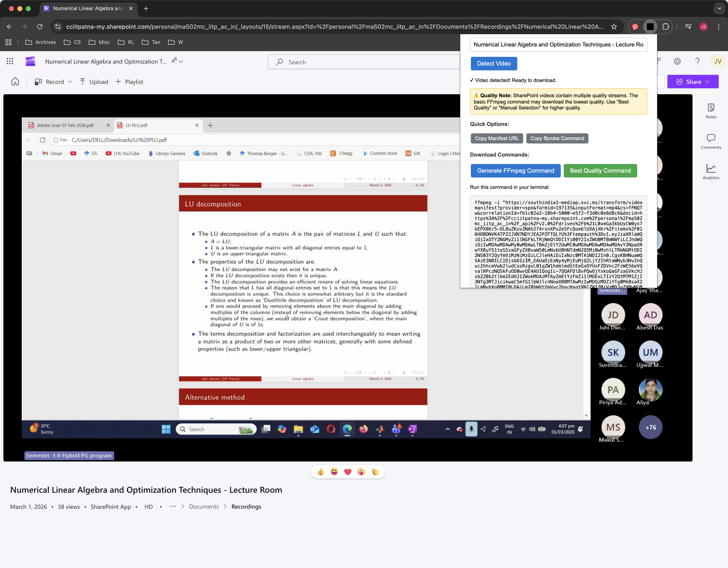The height and width of the screenshot is (568, 728).
Task: Click the Record icon
Action: point(38,82)
